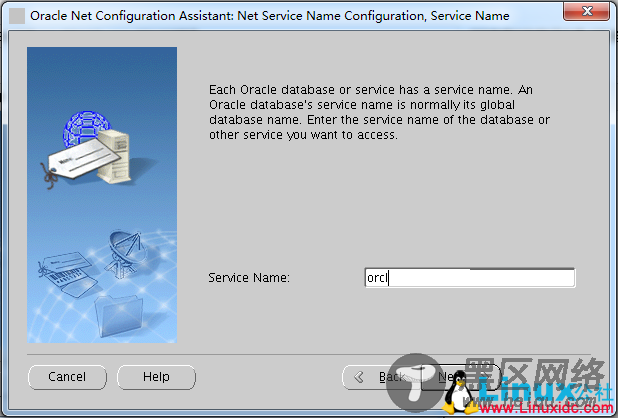The height and width of the screenshot is (418, 618).
Task: Click the "Service Name:" label
Action: click(x=249, y=278)
